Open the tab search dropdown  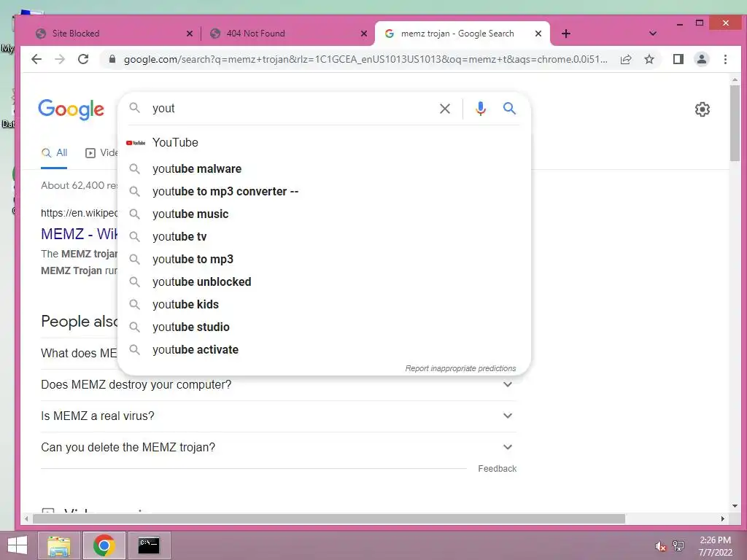pos(653,34)
